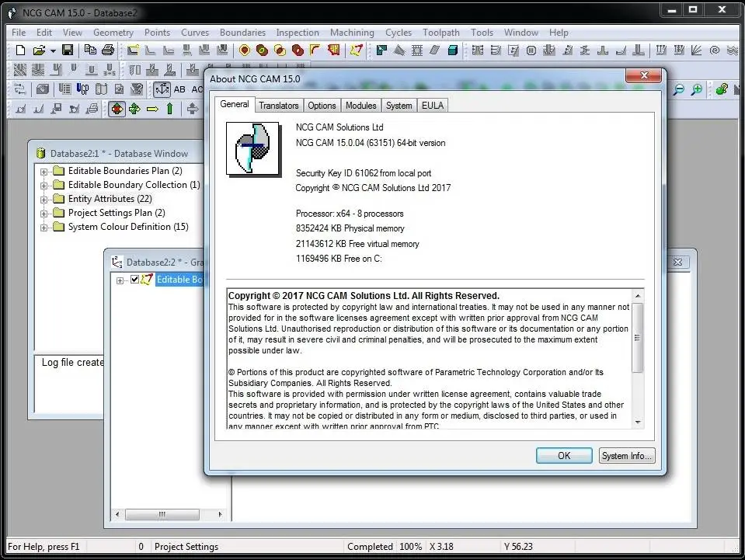The width and height of the screenshot is (745, 560).
Task: Click the dark-red boundary icon with green ring
Action: coord(262,50)
